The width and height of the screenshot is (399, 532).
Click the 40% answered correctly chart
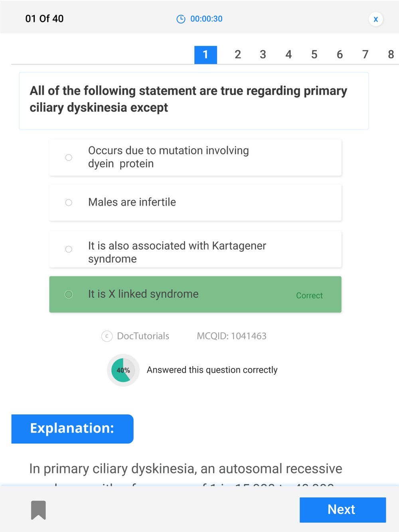[x=123, y=370]
